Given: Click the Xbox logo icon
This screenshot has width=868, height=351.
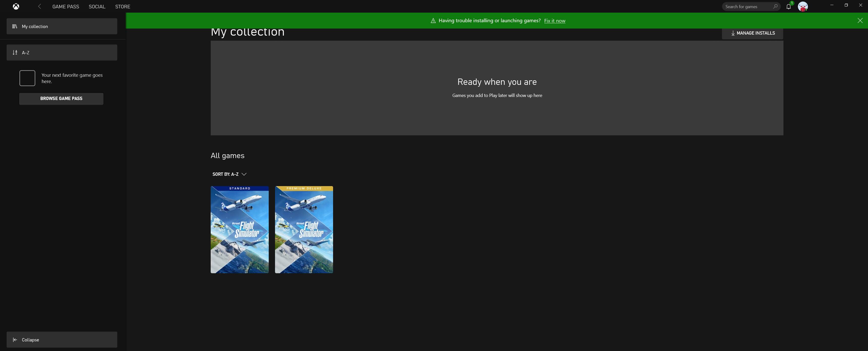Looking at the screenshot, I should pos(16,6).
